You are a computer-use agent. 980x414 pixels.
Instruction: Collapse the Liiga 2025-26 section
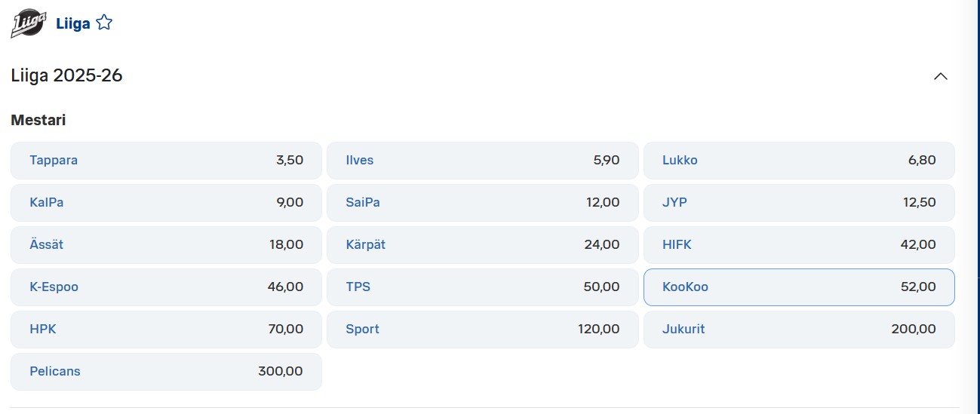(x=940, y=76)
